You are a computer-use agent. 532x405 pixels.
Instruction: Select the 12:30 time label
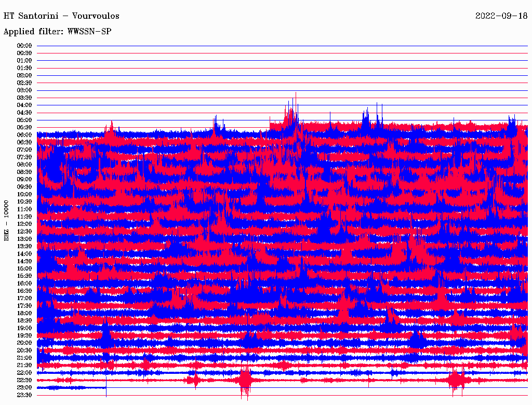coord(24,232)
